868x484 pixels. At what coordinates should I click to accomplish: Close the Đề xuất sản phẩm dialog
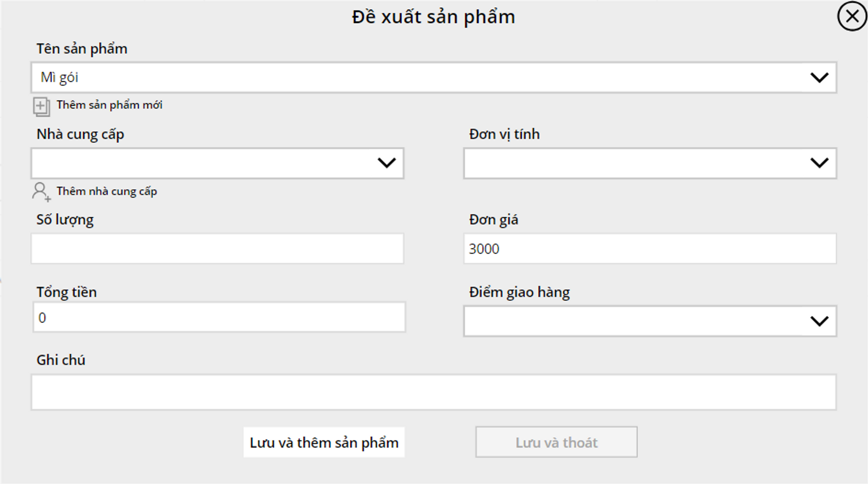pos(852,16)
